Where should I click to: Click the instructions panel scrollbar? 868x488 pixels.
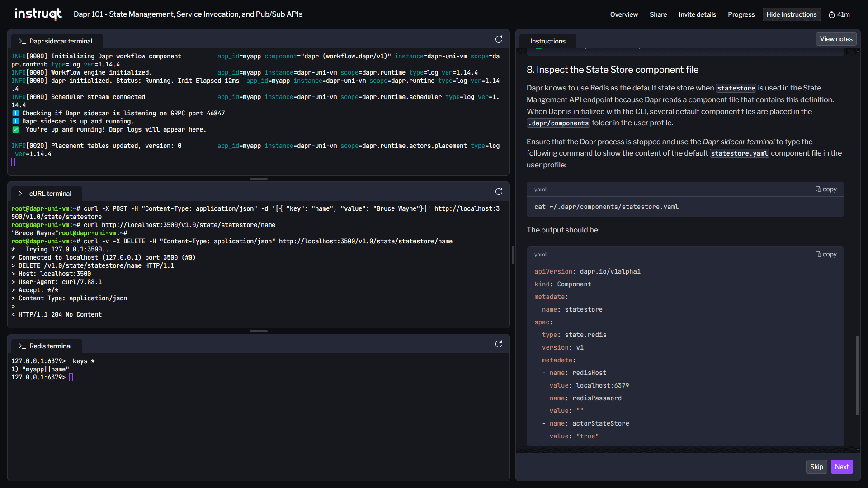[858, 375]
